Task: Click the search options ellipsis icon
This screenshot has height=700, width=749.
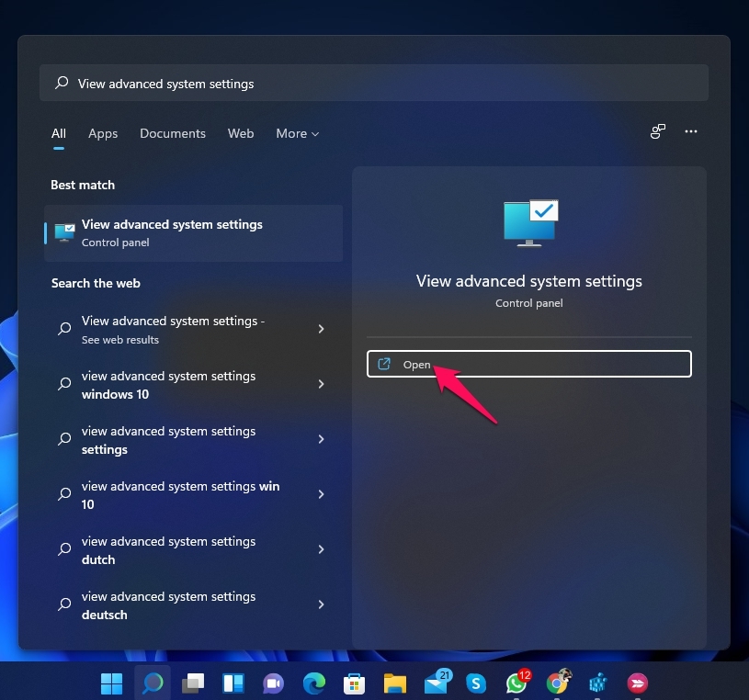Action: tap(691, 132)
